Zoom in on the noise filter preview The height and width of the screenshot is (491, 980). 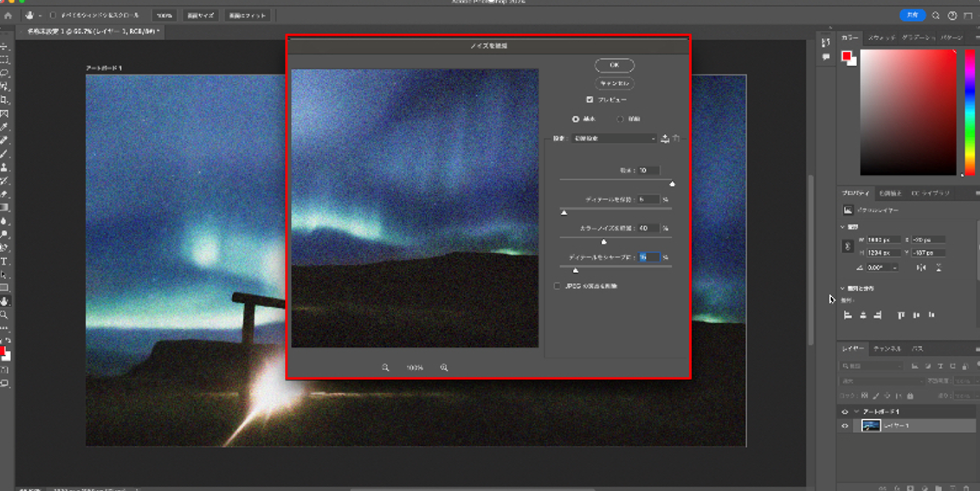(444, 368)
